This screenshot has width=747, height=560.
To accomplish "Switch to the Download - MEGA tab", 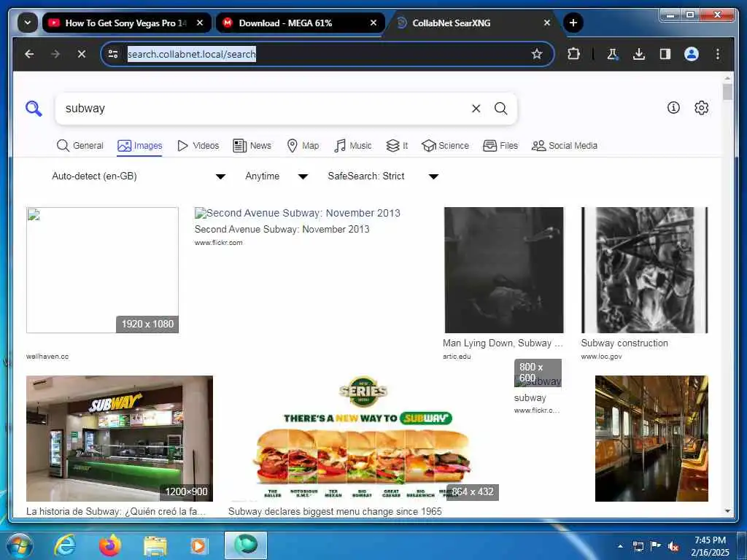I will point(300,23).
